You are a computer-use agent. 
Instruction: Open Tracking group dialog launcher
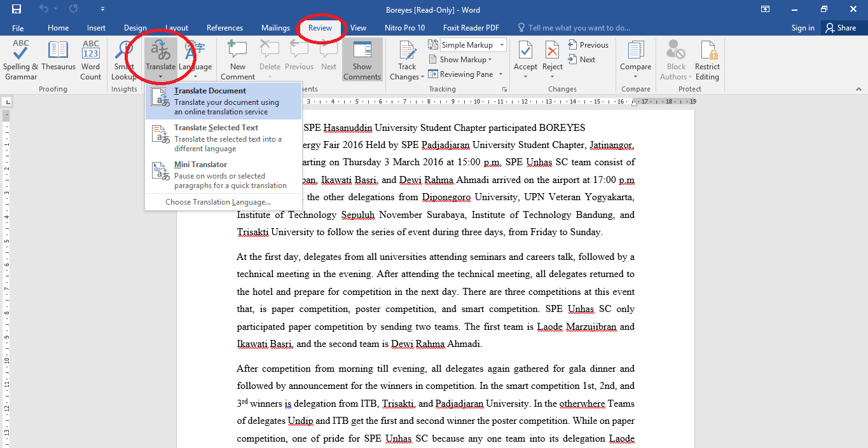click(504, 90)
